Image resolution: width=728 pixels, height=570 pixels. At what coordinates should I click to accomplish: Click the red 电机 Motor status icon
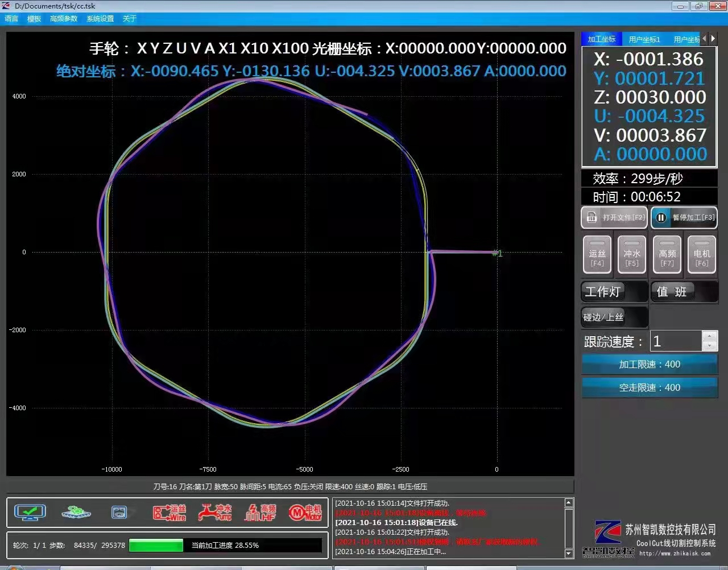(x=305, y=513)
